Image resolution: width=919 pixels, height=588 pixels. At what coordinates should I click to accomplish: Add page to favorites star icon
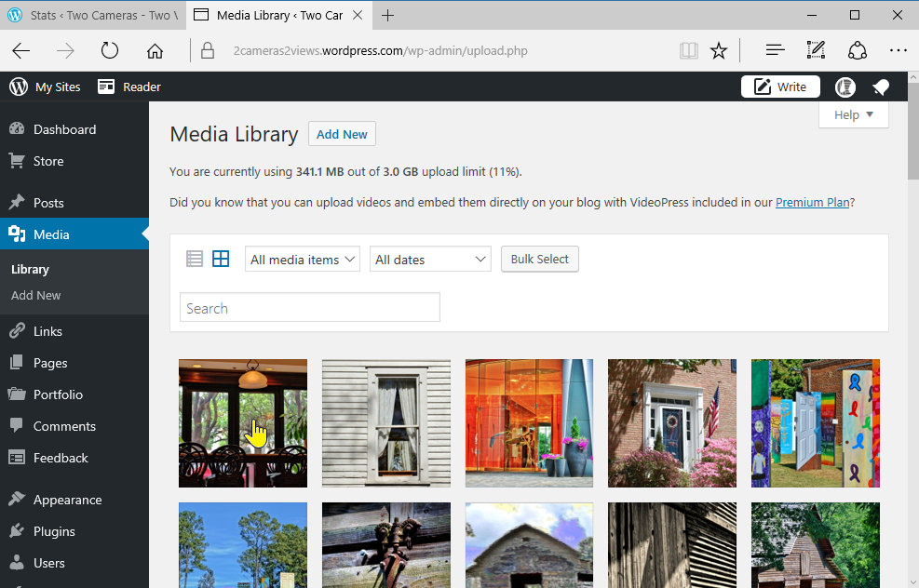pyautogui.click(x=719, y=51)
